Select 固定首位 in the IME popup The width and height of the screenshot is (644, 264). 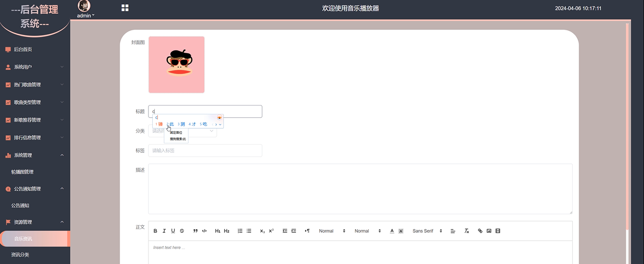pyautogui.click(x=176, y=132)
